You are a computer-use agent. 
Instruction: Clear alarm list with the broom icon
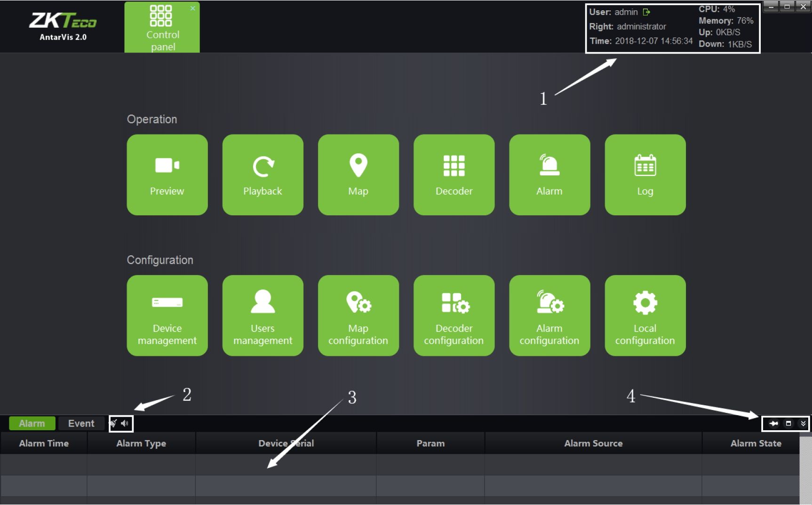tap(113, 424)
